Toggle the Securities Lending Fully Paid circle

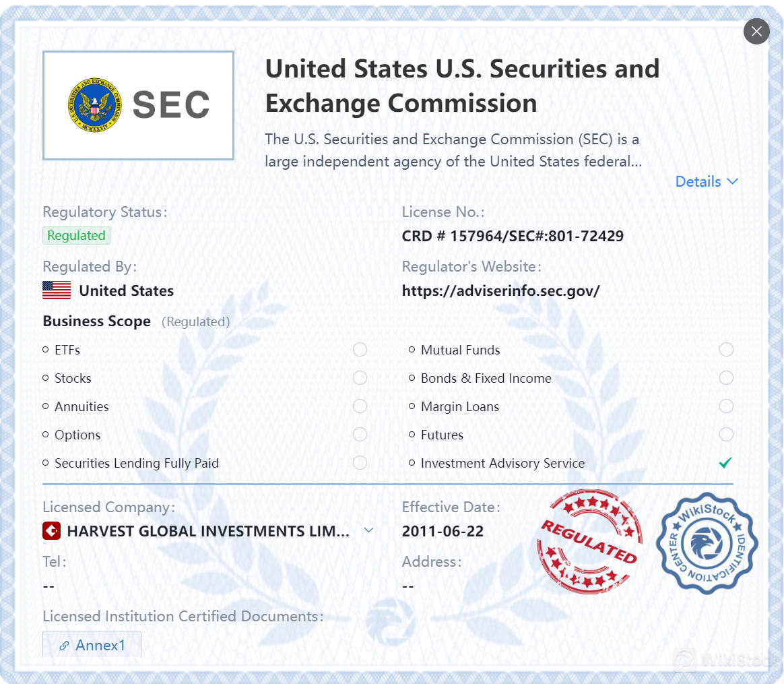[360, 463]
